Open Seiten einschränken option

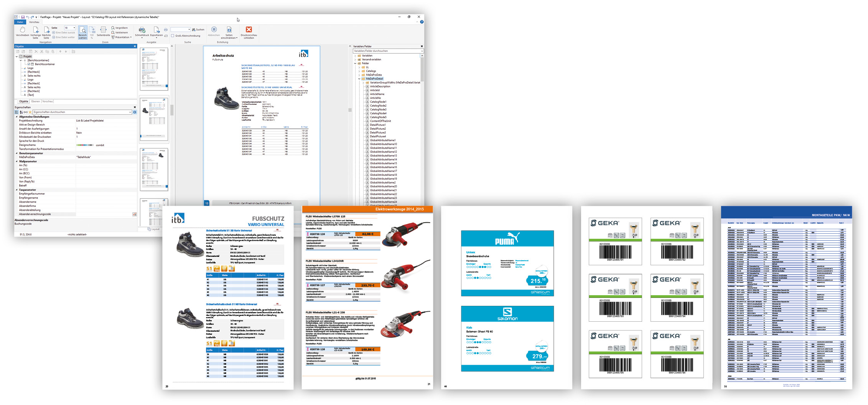(x=229, y=33)
